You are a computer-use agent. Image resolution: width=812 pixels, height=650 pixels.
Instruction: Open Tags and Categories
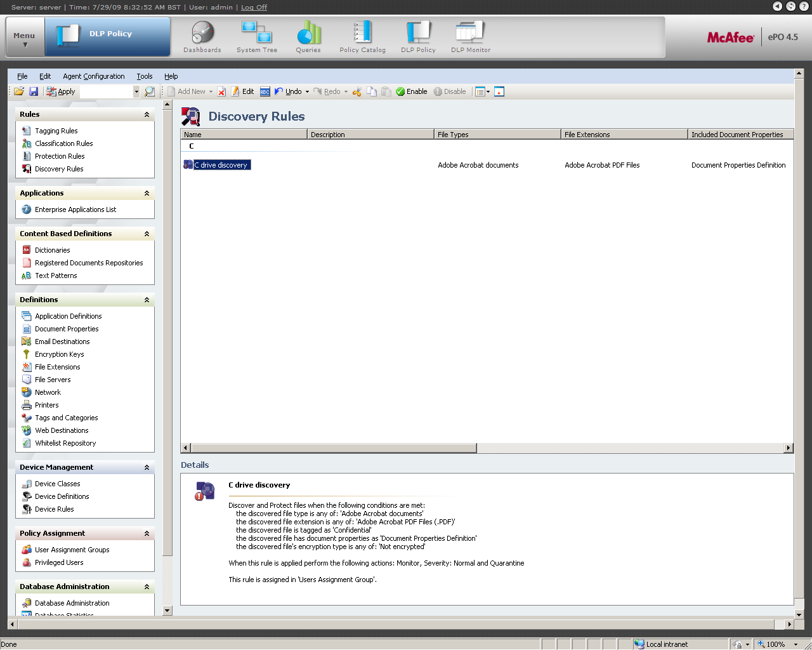[66, 418]
